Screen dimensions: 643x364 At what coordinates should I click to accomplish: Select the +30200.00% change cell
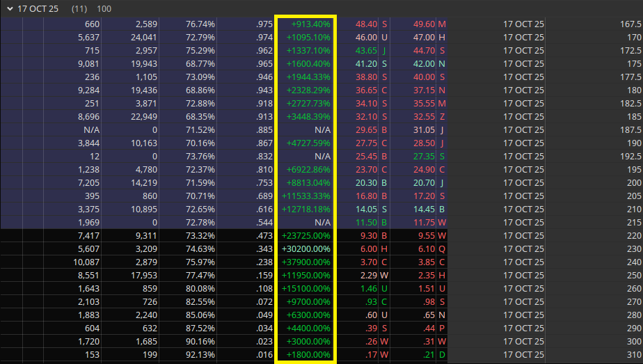pyautogui.click(x=305, y=248)
